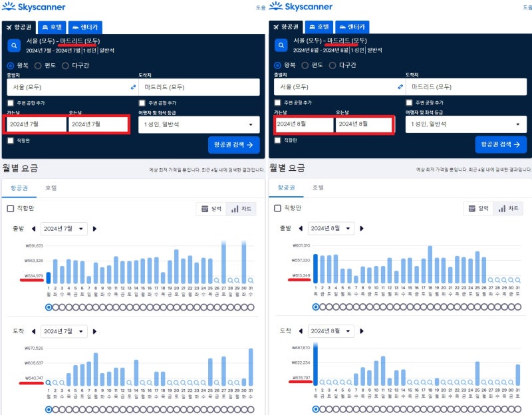Click the blue search icon beside the 2024년 7월 trip summary
Image resolution: width=532 pixels, height=415 pixels.
(x=15, y=45)
